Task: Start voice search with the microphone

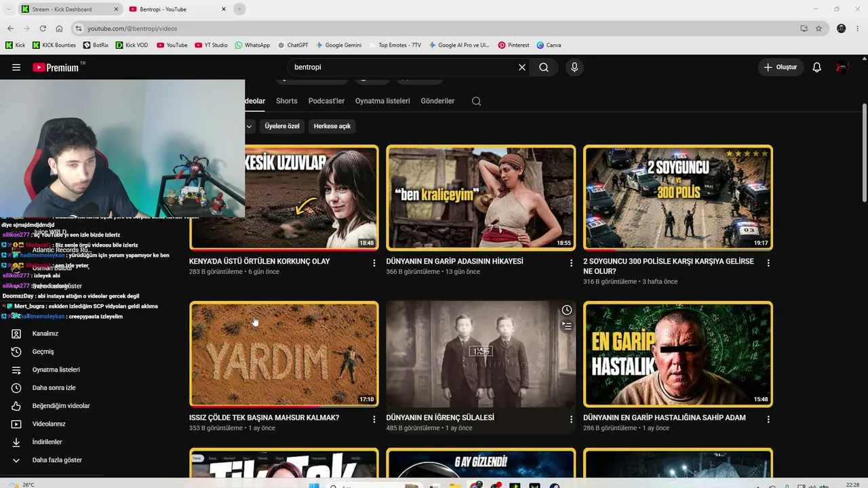Action: [574, 67]
